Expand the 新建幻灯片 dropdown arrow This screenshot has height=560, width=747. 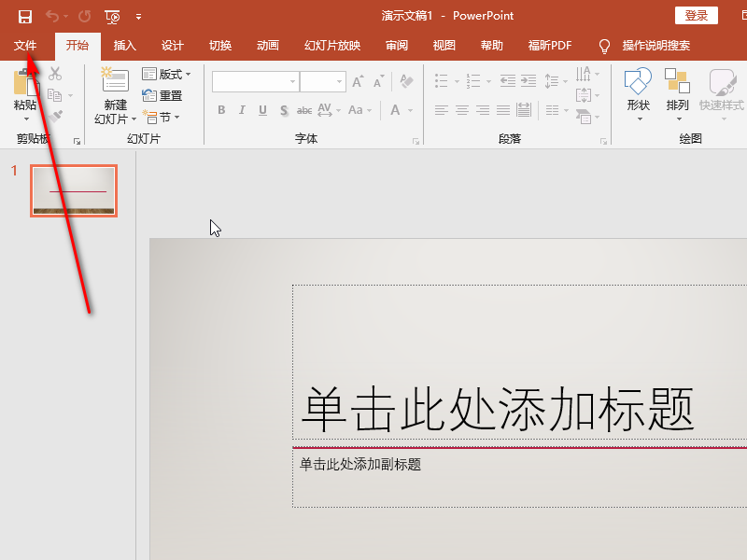(134, 119)
